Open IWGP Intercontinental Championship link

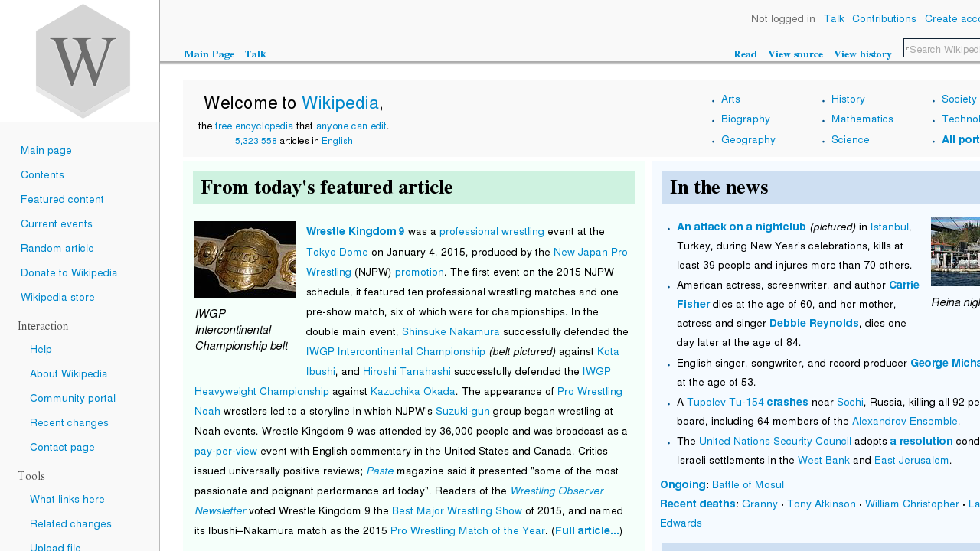coord(396,352)
